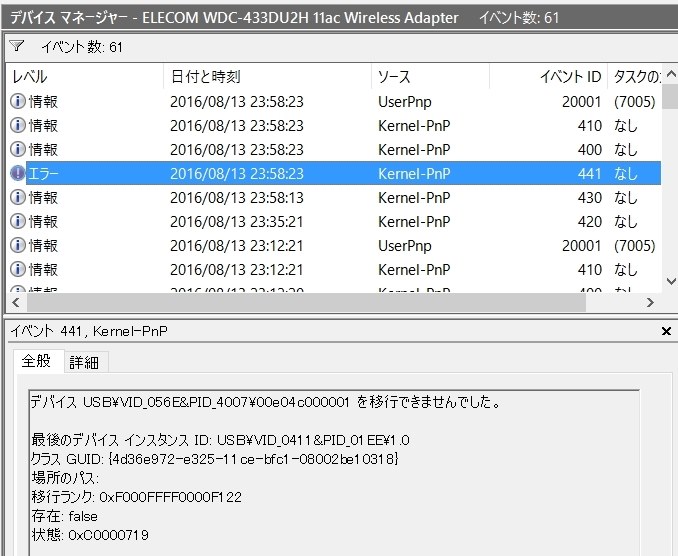
Task: Click the 状態: 0xC0000719 line
Action: (90, 535)
